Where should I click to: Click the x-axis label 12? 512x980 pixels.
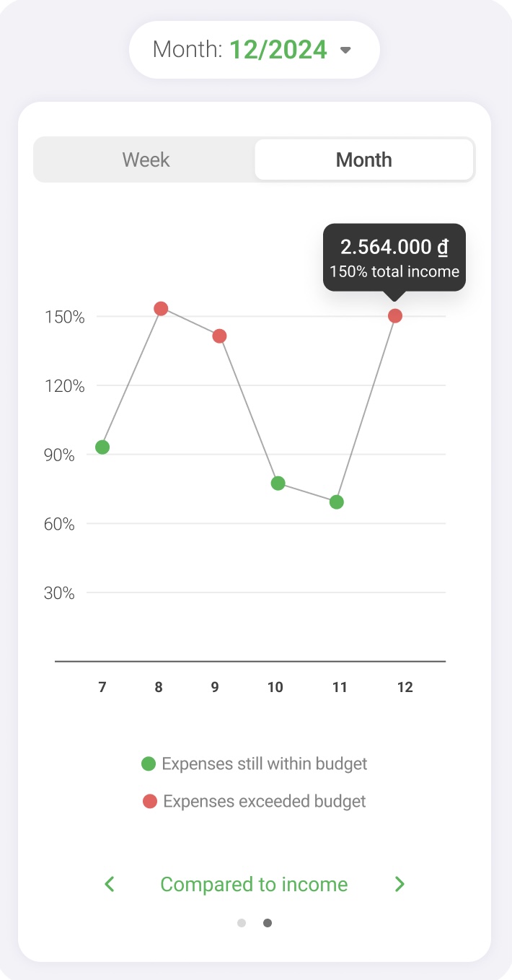tap(405, 687)
